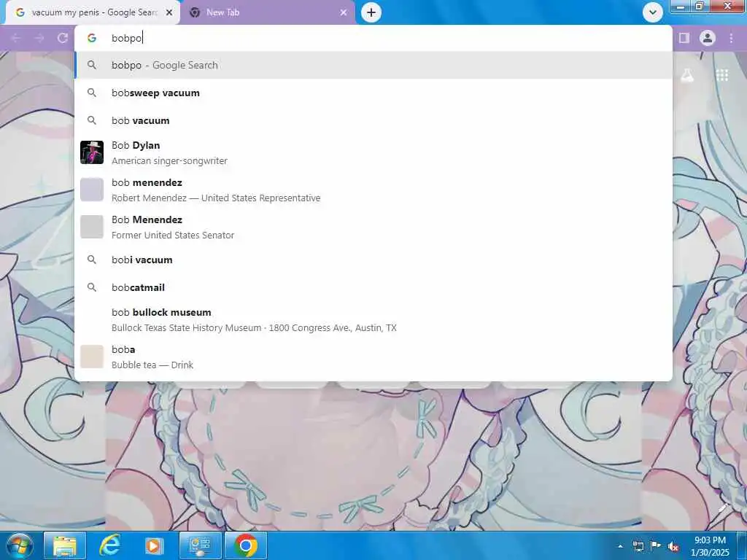The image size is (747, 560).
Task: Click the Bob Dylan thumbnail image
Action: coord(92,152)
